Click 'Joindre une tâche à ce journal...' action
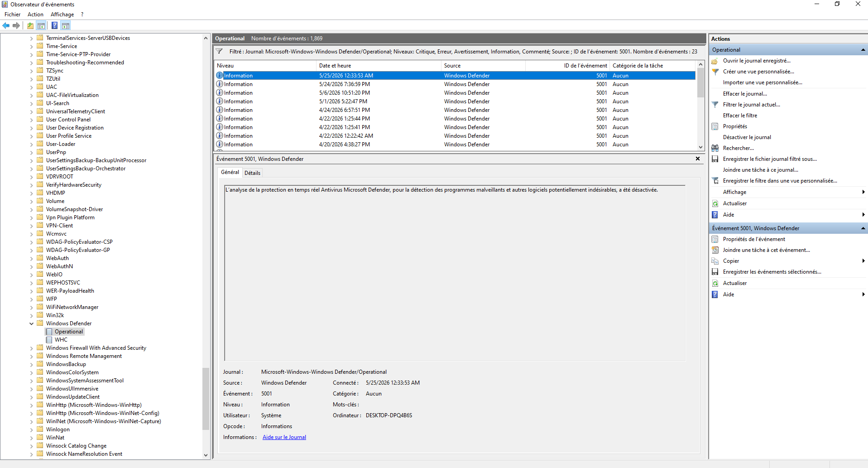 pyautogui.click(x=760, y=170)
